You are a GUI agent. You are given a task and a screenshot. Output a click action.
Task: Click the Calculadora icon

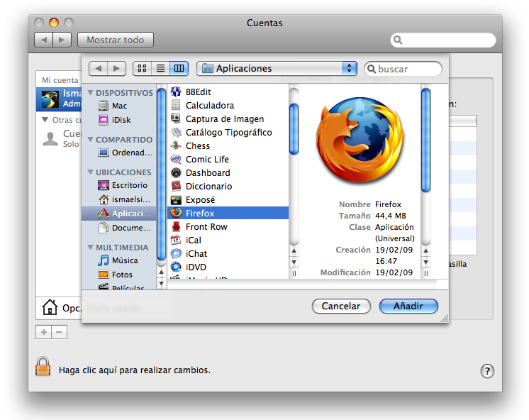[x=176, y=105]
